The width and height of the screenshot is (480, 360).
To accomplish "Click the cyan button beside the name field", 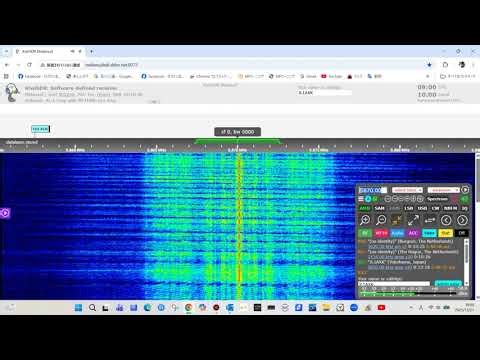I will [448, 283].
